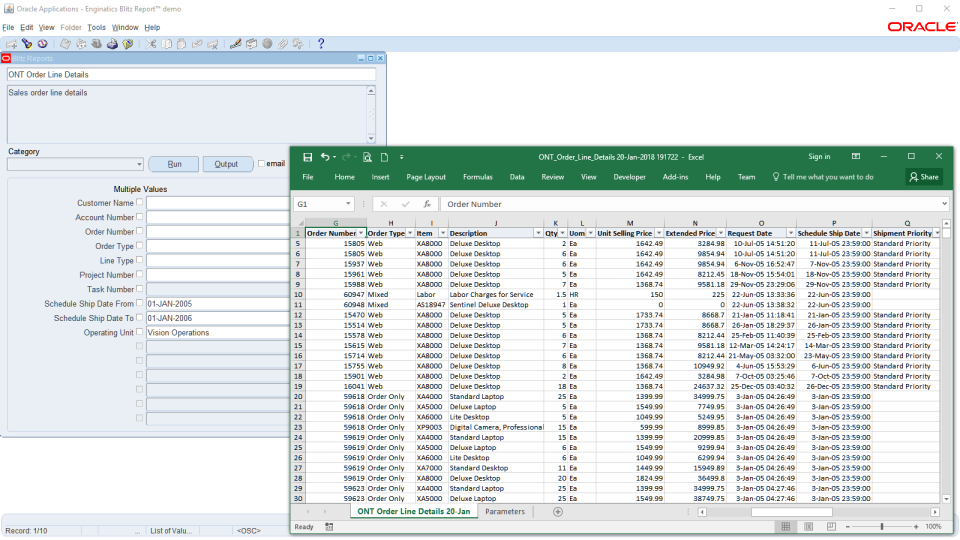This screenshot has width=960, height=540.
Task: Tick the Customer Name multiple values checkbox
Action: click(x=140, y=202)
